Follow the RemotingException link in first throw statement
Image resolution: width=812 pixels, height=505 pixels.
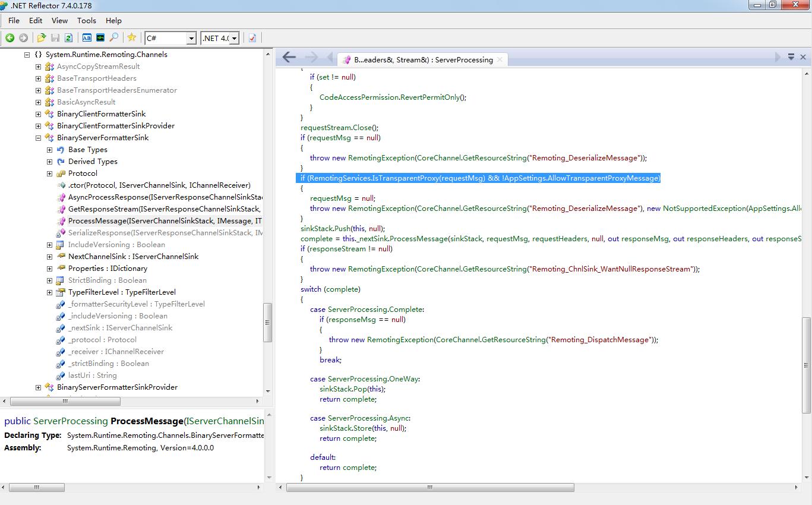click(381, 158)
